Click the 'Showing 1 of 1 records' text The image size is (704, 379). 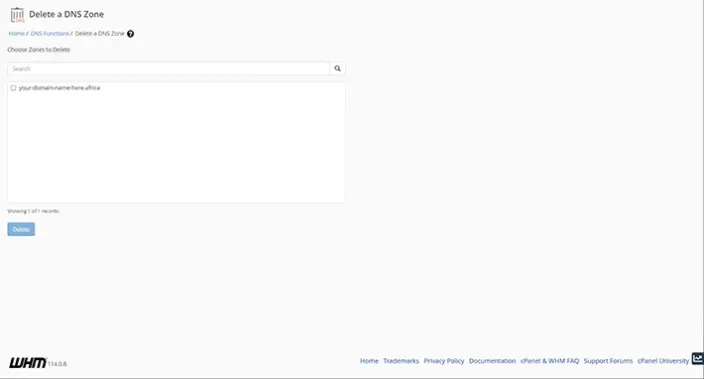[33, 211]
